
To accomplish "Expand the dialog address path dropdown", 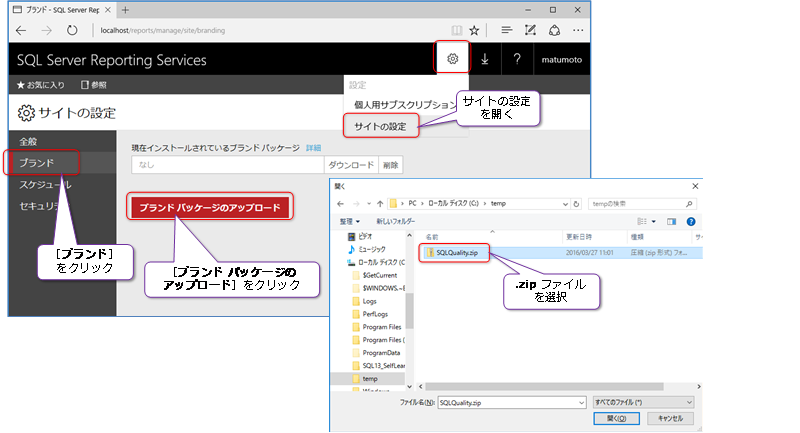I will pos(565,204).
